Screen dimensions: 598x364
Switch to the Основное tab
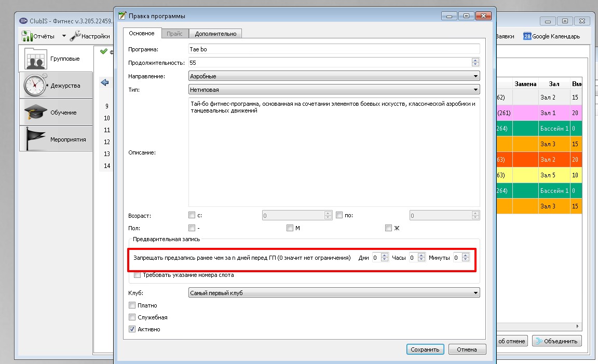pos(142,33)
